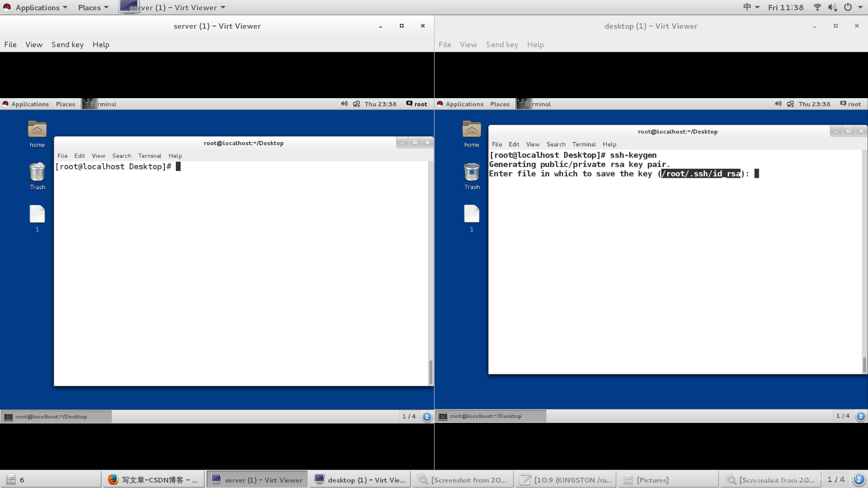Open the host power menu icon
This screenshot has width=868, height=488.
[847, 7]
